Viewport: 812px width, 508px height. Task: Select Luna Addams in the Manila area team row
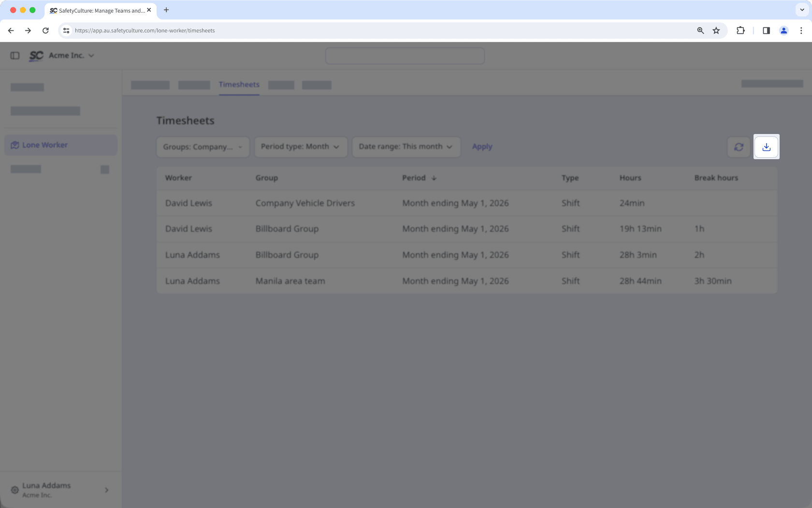tap(192, 281)
